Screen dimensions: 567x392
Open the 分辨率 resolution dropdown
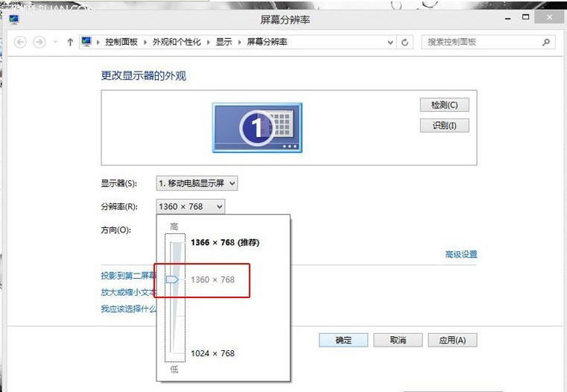click(191, 206)
